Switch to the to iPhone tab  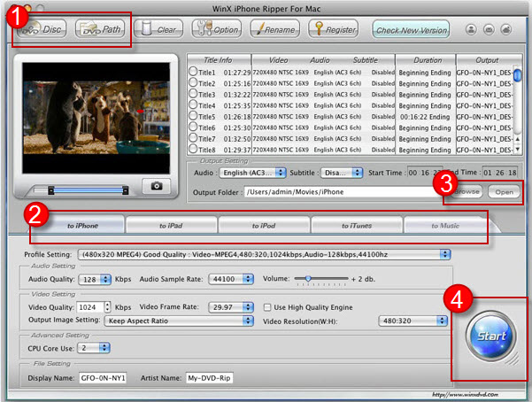point(82,226)
